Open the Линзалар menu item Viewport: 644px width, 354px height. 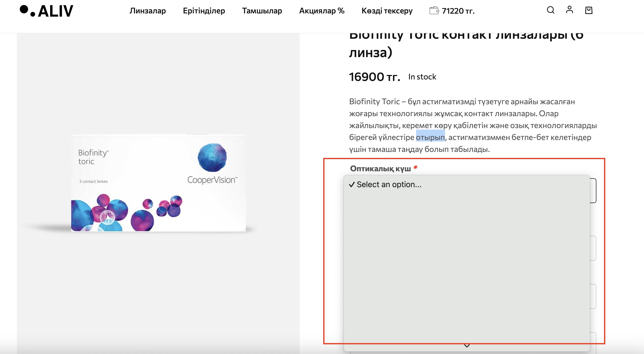coord(148,11)
